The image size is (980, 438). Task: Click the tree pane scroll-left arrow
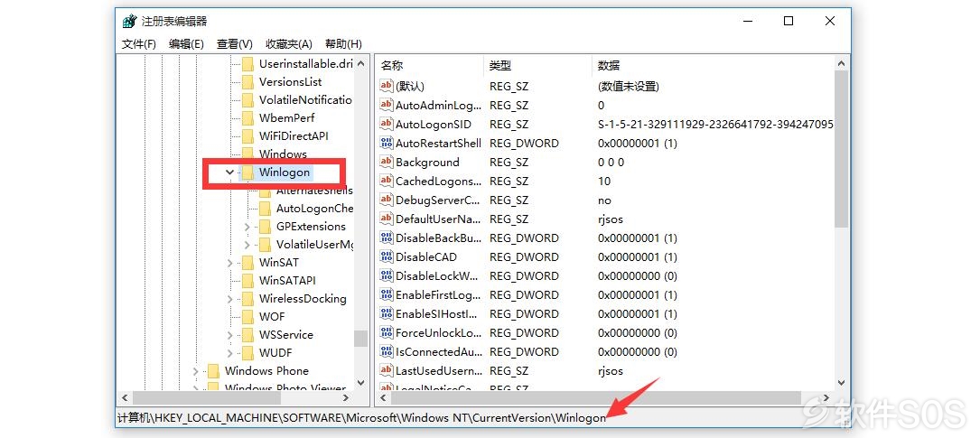click(125, 397)
